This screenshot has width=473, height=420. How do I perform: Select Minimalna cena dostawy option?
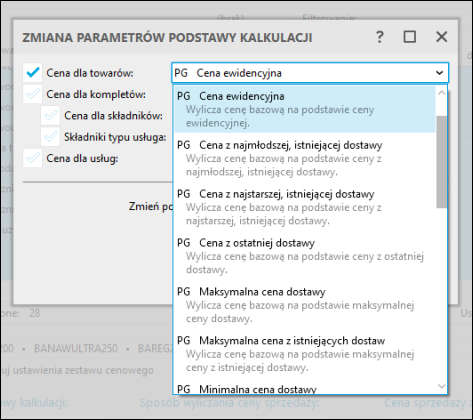pos(305,388)
